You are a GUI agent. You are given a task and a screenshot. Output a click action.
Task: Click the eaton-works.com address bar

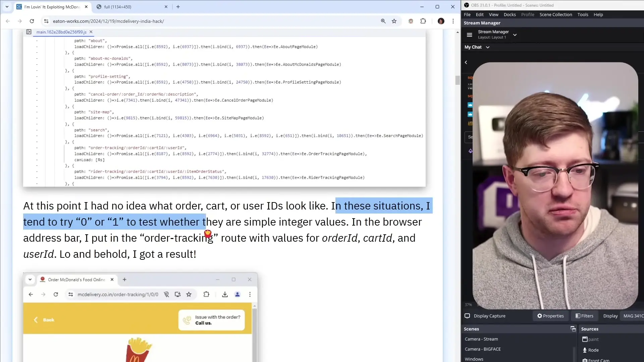click(x=215, y=21)
